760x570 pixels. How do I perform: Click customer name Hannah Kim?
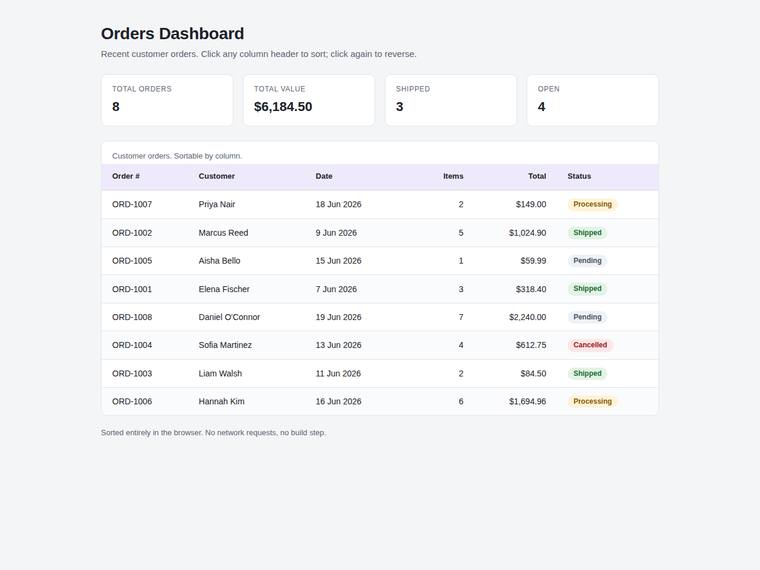coord(222,401)
